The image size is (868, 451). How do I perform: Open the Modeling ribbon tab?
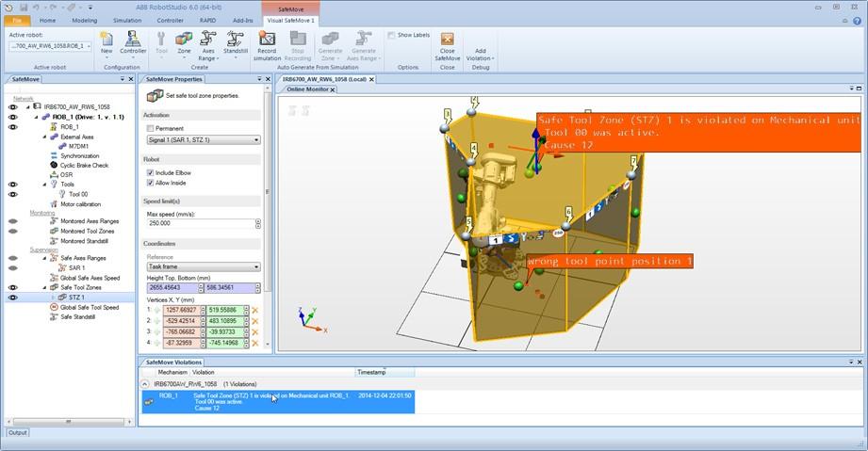(85, 21)
